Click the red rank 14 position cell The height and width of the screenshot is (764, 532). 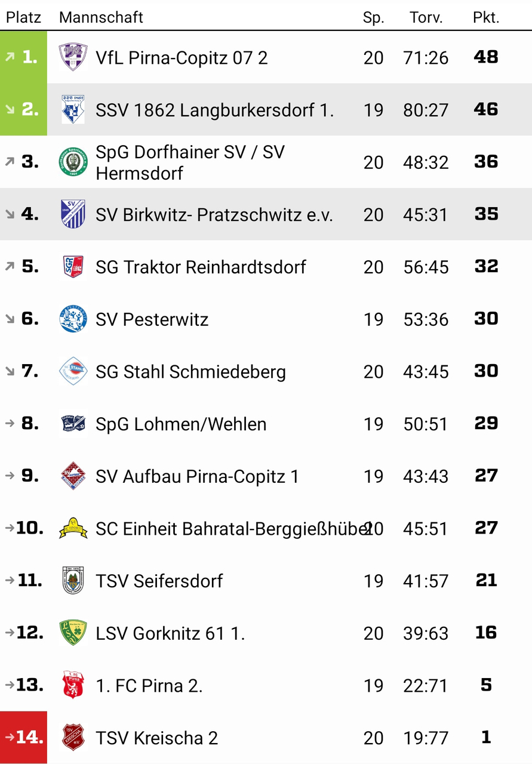(23, 738)
